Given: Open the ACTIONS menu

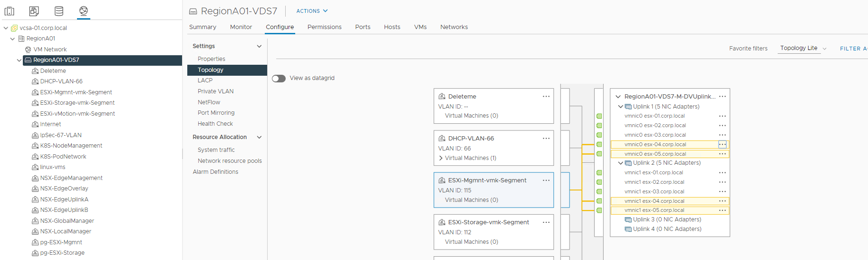Looking at the screenshot, I should 312,11.
